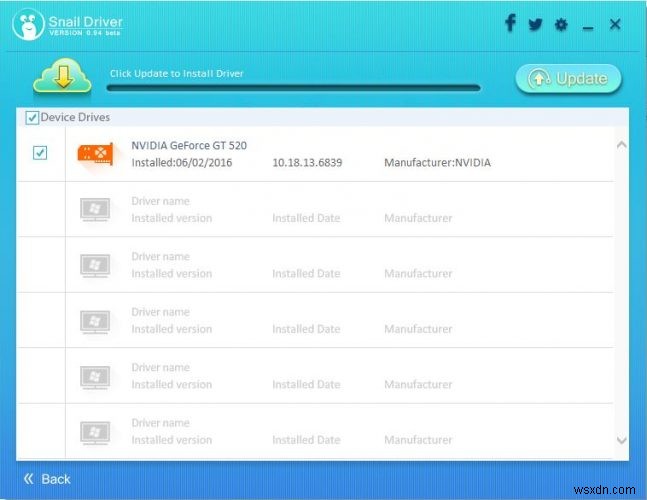
Task: Click the Snail Driver title text
Action: (x=85, y=22)
